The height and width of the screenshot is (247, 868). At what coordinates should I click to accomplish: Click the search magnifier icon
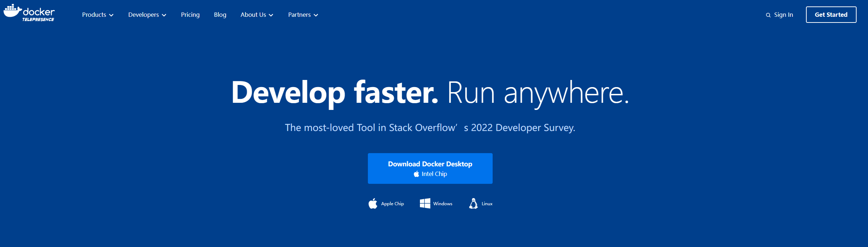[768, 15]
